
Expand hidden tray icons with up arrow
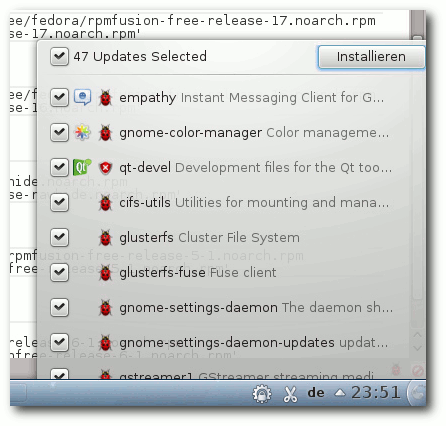pyautogui.click(x=340, y=393)
